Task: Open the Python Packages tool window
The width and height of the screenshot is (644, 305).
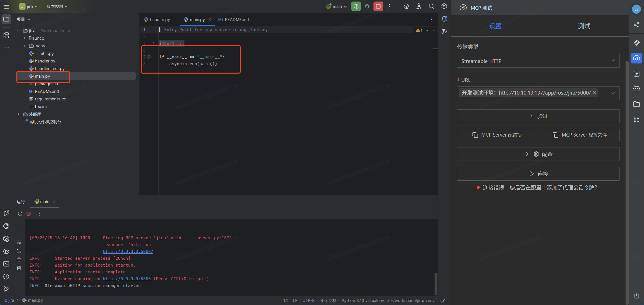Action: (x=6, y=238)
